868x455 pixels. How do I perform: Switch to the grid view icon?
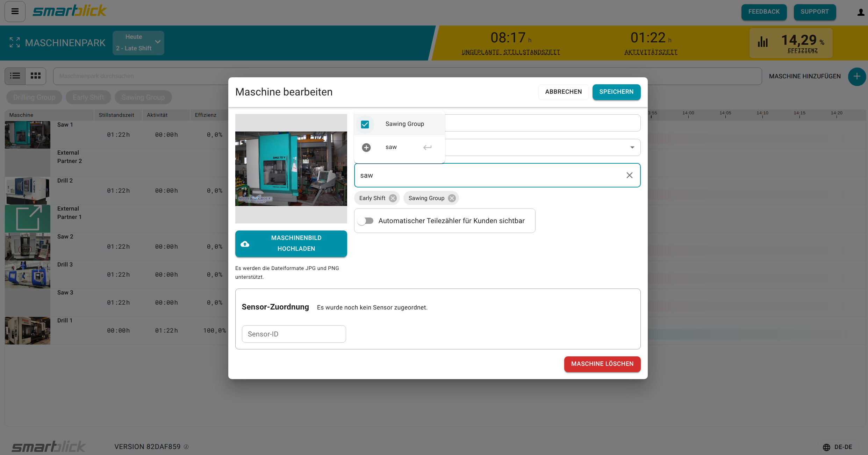[x=36, y=76]
